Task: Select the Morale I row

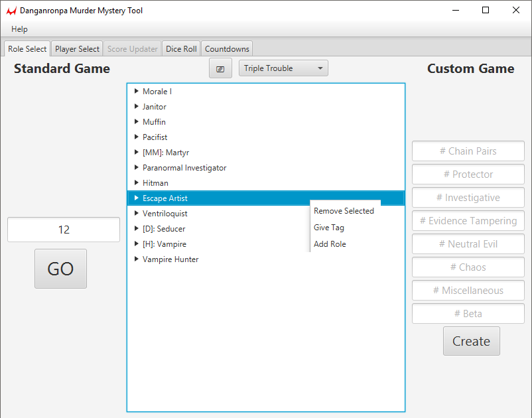Action: click(265, 92)
